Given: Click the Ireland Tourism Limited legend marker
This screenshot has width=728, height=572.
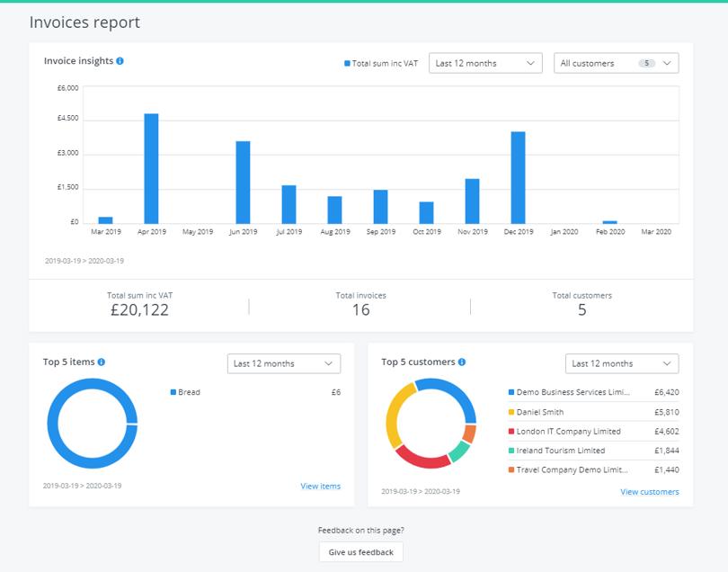Looking at the screenshot, I should click(x=512, y=451).
